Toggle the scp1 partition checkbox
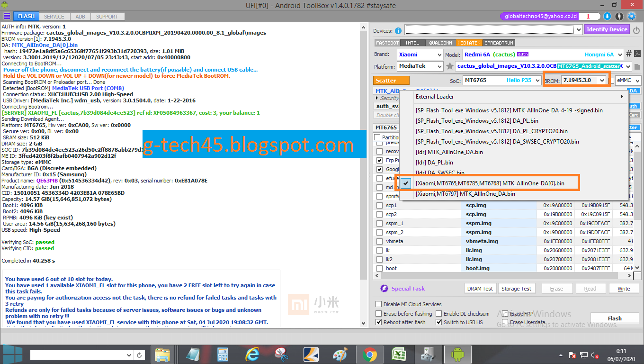 (x=379, y=205)
